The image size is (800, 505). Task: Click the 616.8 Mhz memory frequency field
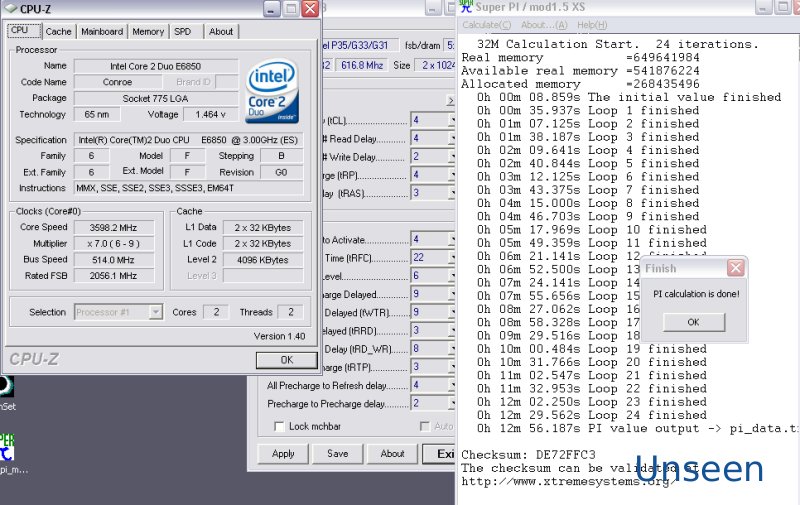[362, 65]
